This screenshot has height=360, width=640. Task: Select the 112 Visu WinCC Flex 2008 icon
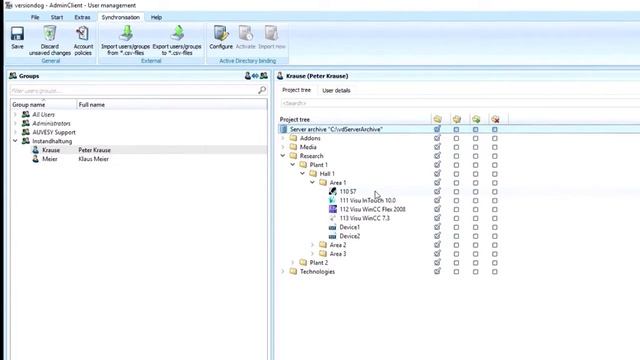click(x=333, y=209)
